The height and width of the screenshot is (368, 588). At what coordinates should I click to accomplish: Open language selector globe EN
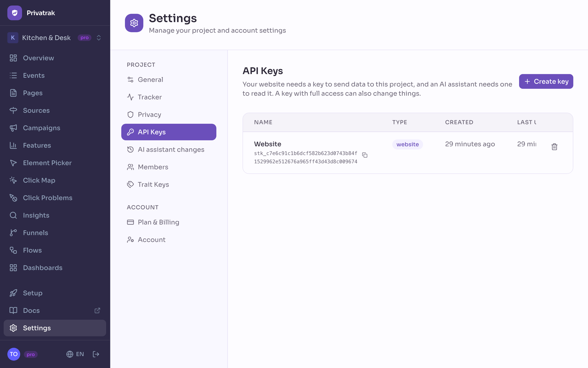[75, 354]
